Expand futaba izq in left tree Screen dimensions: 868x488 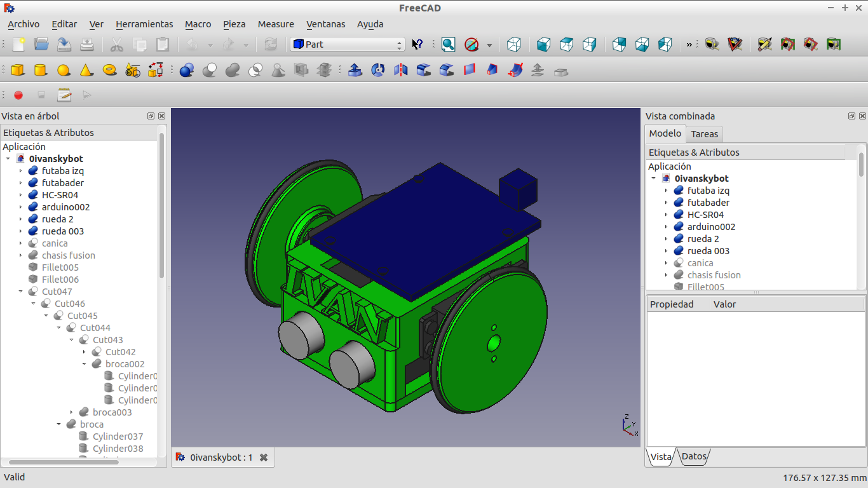[20, 171]
